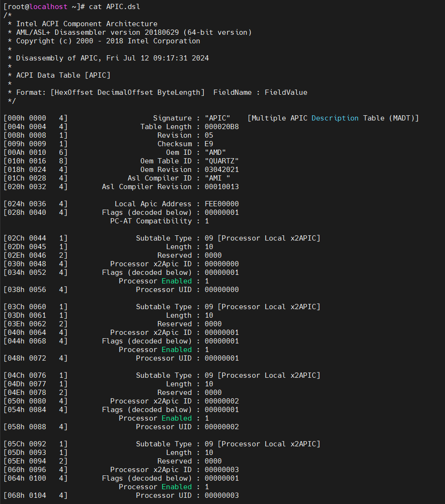This screenshot has height=504, width=445.
Task: Click the Oem Revision value 03042021
Action: 221,170
